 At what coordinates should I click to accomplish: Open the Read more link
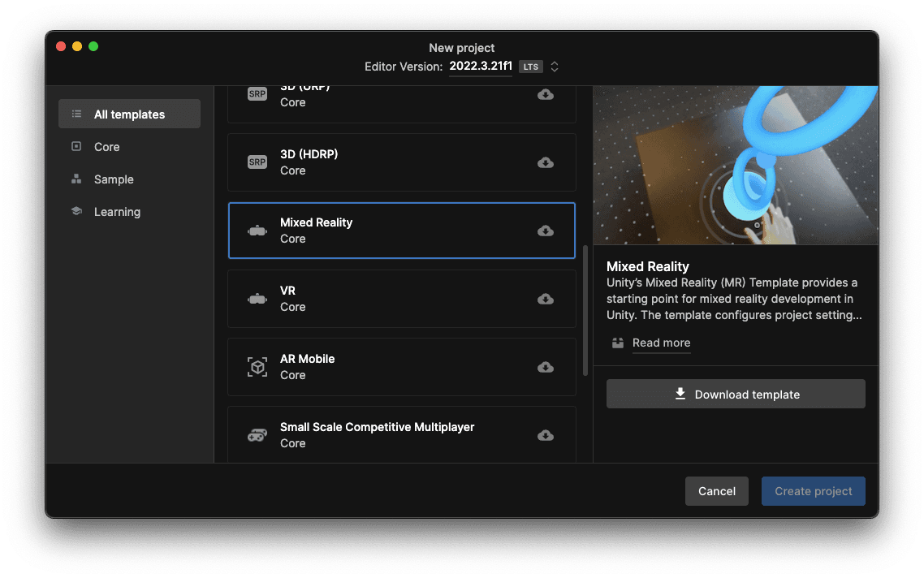click(661, 343)
